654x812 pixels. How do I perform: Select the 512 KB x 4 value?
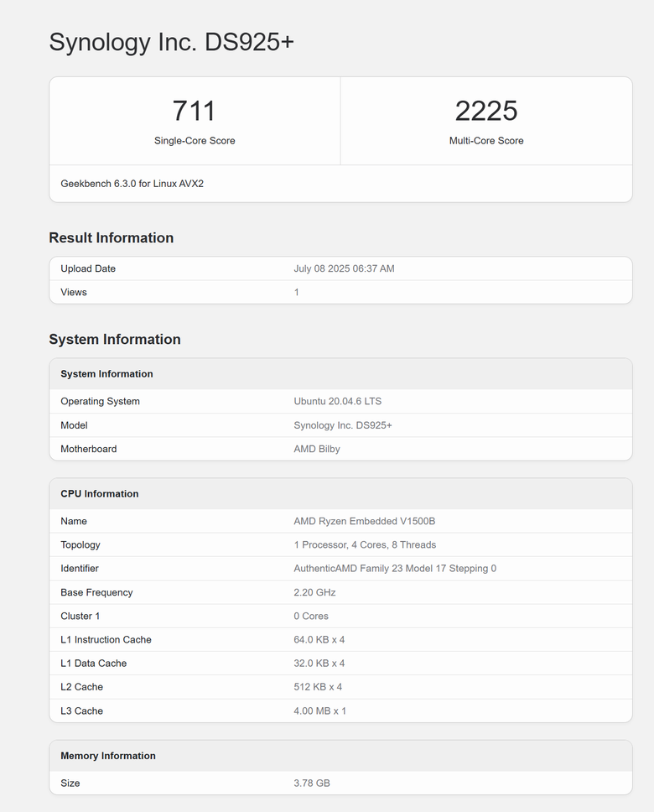click(x=318, y=687)
